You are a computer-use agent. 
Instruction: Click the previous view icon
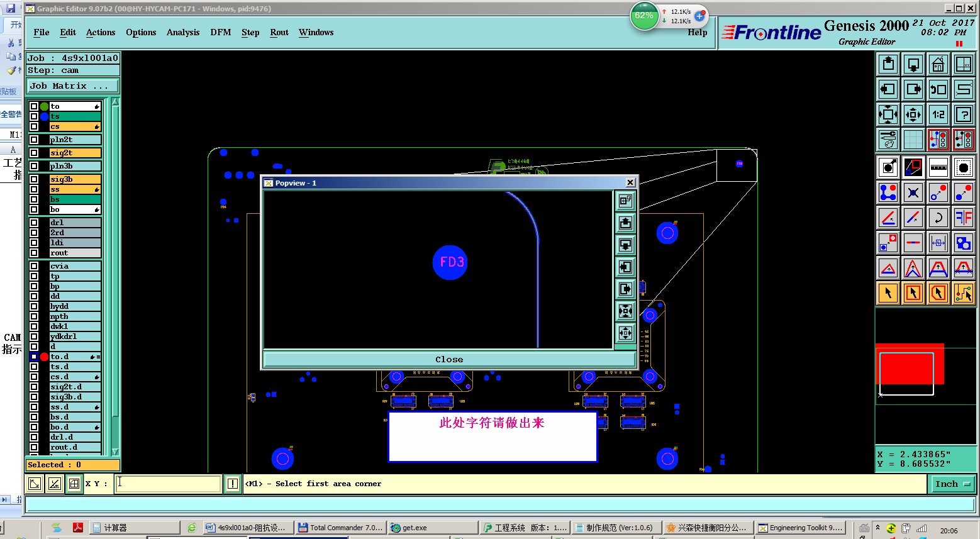click(938, 89)
